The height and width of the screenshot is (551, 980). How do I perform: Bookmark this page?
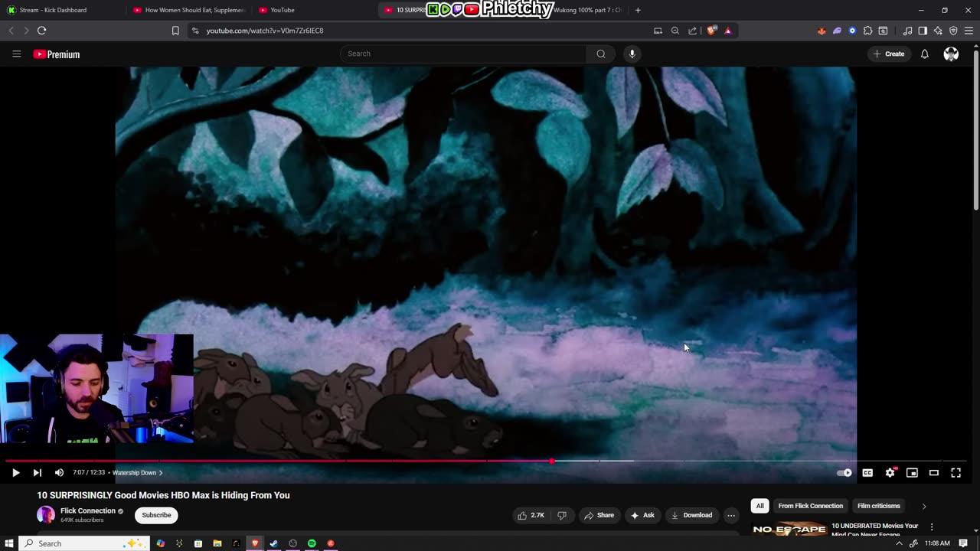click(175, 31)
